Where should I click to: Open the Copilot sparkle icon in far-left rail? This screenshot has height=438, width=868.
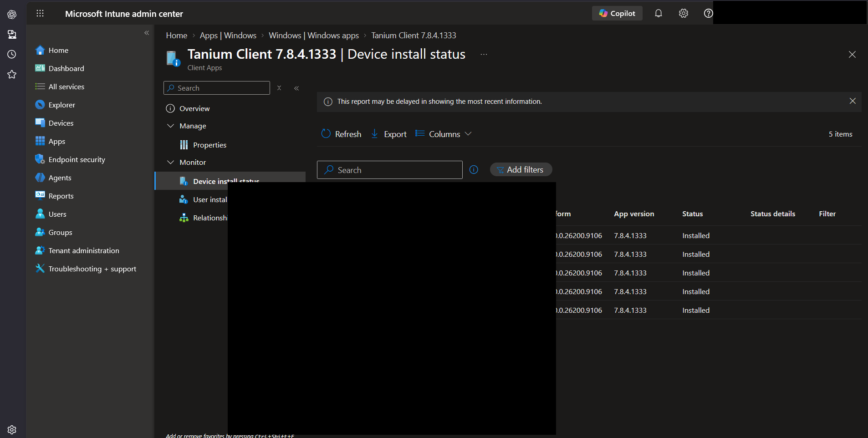(x=12, y=14)
